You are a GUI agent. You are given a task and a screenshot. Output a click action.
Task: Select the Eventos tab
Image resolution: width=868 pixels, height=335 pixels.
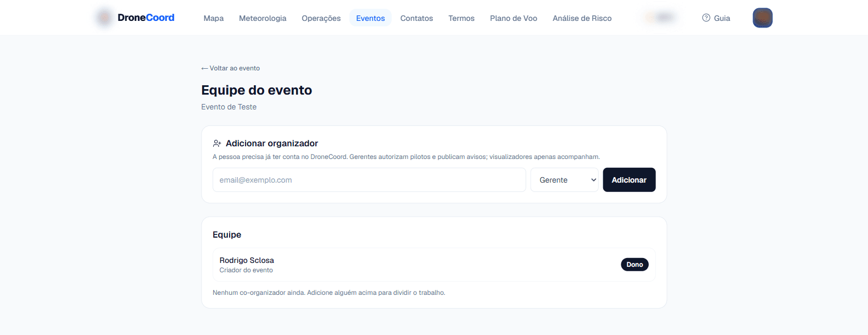tap(370, 18)
